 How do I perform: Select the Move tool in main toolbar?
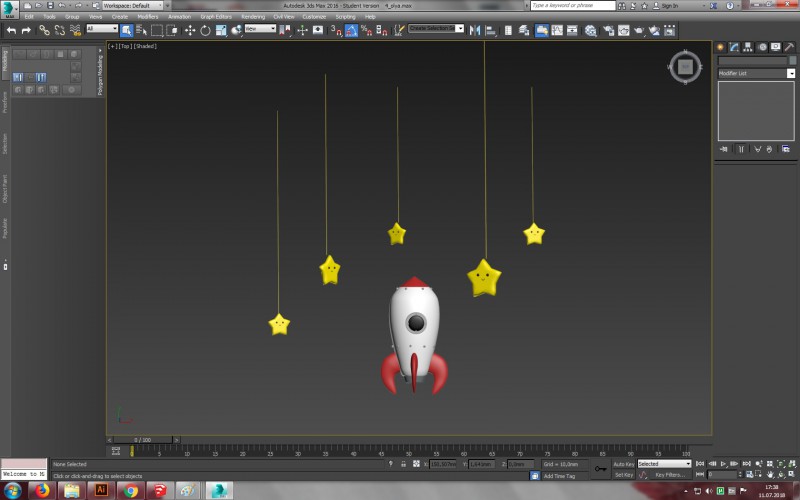190,30
